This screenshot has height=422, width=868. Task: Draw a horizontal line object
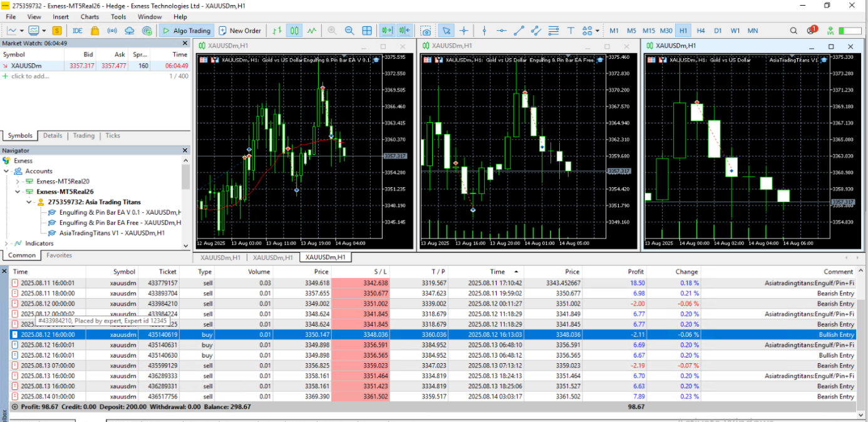coord(502,30)
